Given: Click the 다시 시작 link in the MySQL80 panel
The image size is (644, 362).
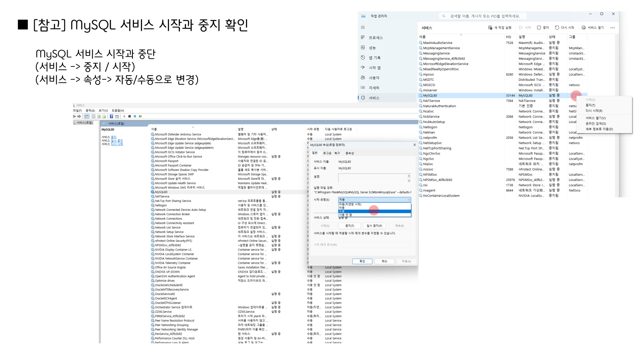Looking at the screenshot, I should coord(117,144).
